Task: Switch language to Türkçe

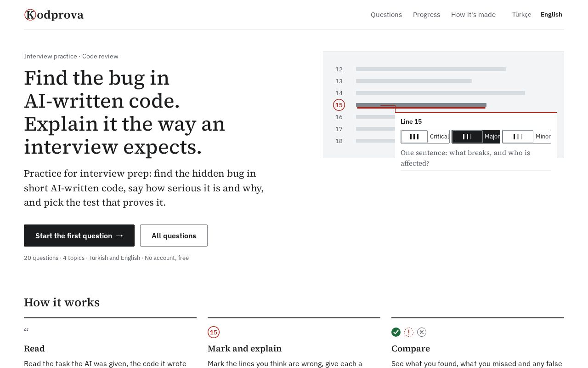Action: (522, 14)
